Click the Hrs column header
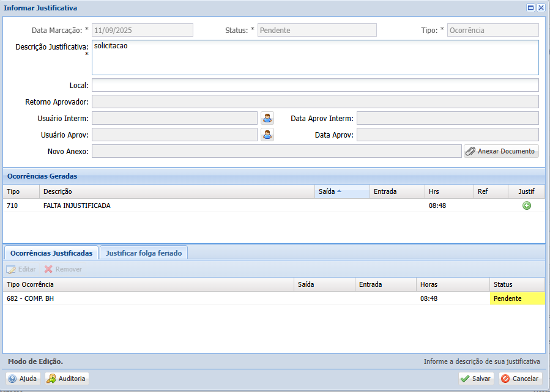 tap(449, 191)
